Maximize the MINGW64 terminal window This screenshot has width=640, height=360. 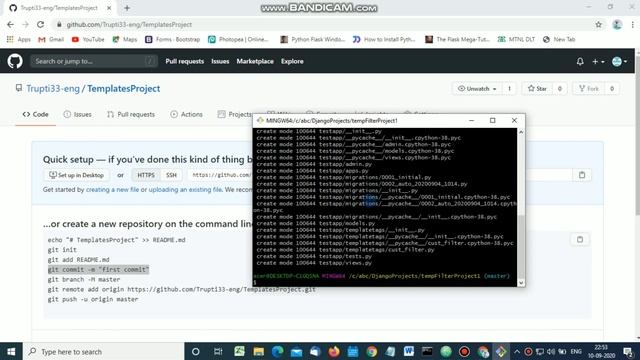(x=493, y=120)
